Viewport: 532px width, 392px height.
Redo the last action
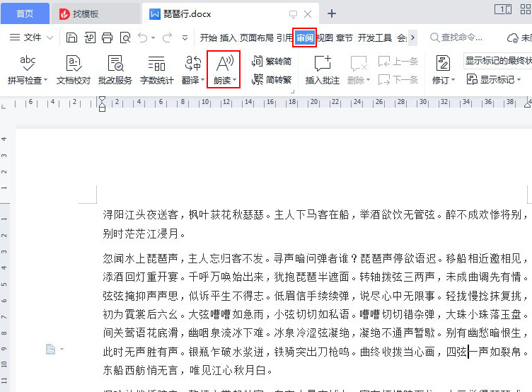pos(167,38)
